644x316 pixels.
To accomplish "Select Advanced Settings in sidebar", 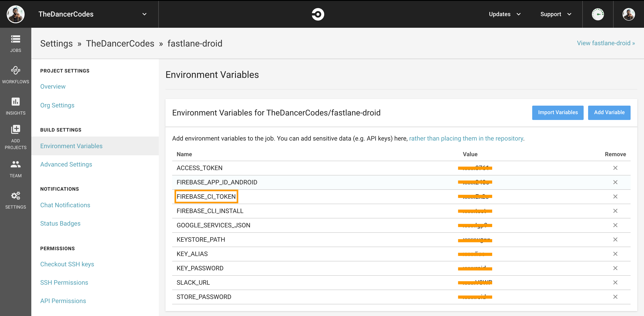I will tap(66, 164).
